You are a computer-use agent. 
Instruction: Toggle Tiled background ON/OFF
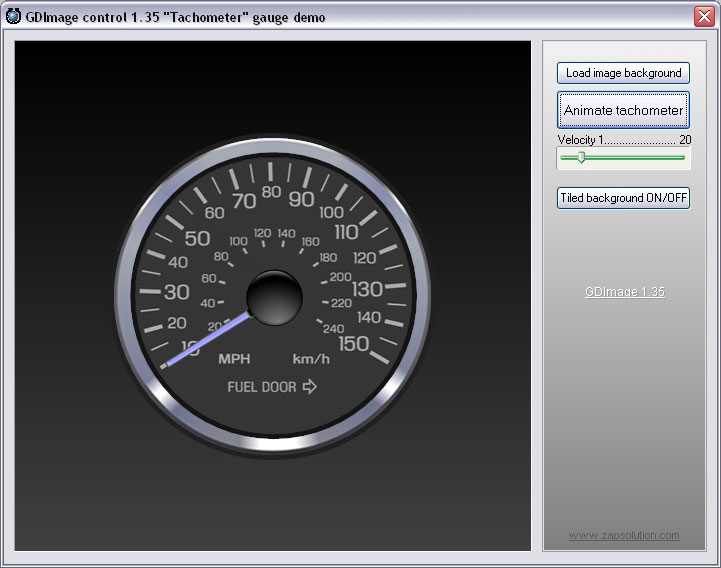(623, 198)
